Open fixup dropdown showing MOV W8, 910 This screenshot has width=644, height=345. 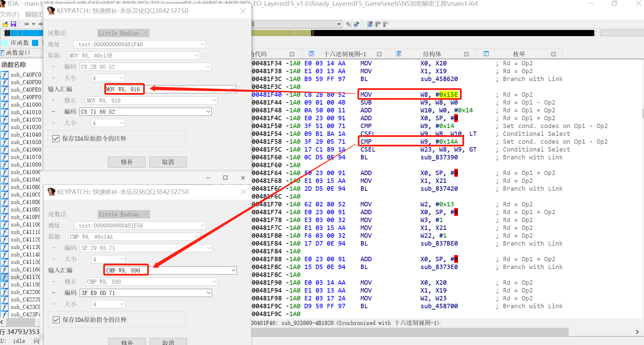click(214, 100)
